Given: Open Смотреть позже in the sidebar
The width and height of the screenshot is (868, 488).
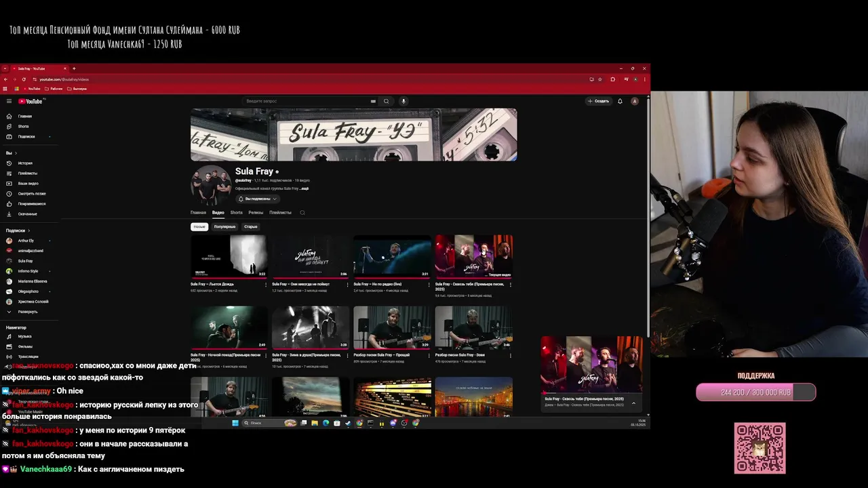Looking at the screenshot, I should pos(31,194).
